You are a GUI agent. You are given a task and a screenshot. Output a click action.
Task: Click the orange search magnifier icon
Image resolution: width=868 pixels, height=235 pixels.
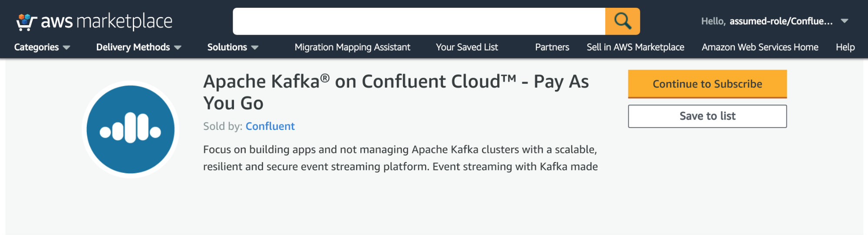(x=622, y=21)
